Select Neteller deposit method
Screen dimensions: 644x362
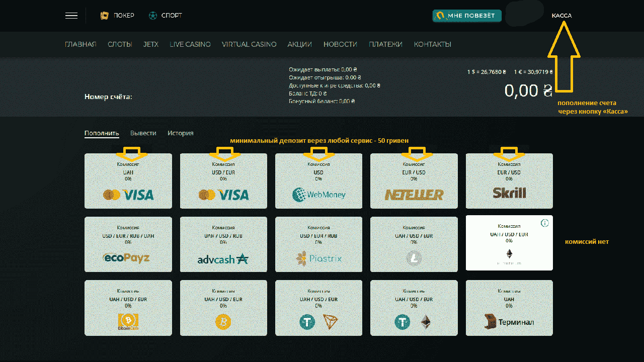click(x=414, y=181)
